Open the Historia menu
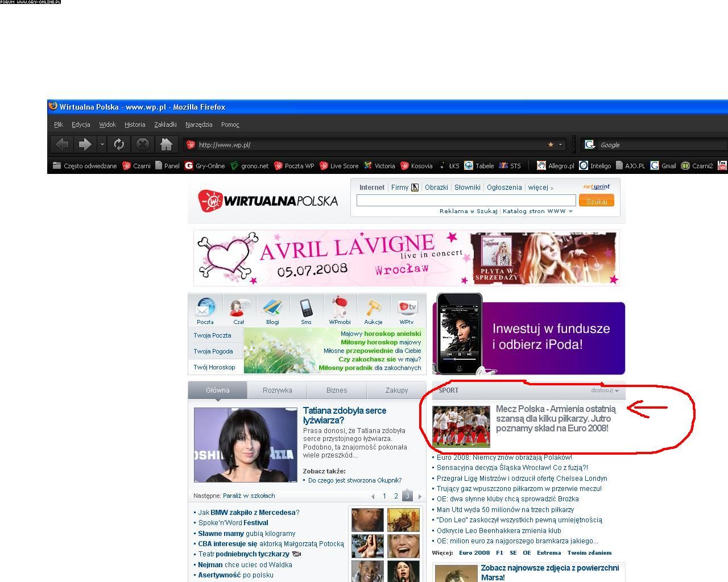 pos(135,124)
